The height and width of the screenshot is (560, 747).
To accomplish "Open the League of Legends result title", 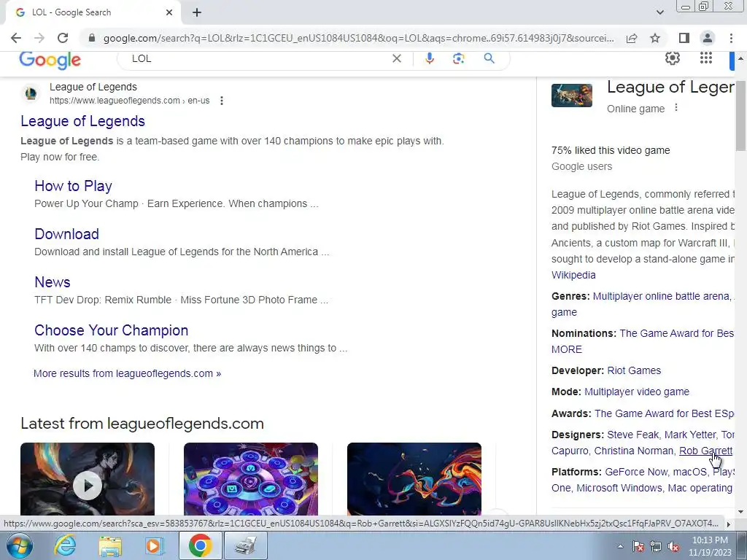I will (x=82, y=121).
